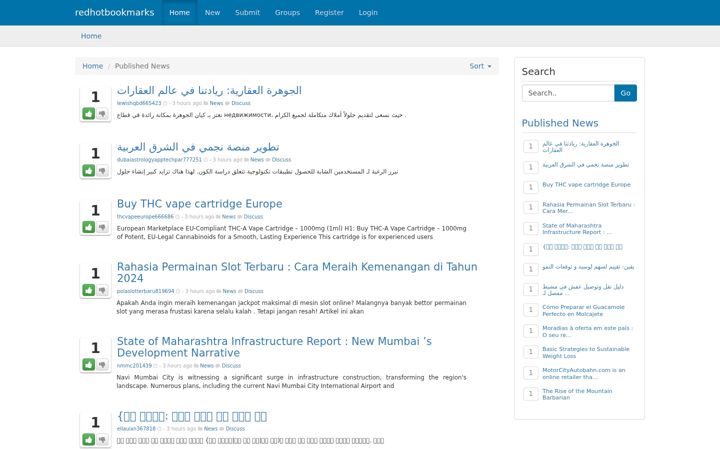The height and width of the screenshot is (450, 720).
Task: Open sidebar link Cómo Preparar el Guacamole Perfecto
Action: [583, 310]
